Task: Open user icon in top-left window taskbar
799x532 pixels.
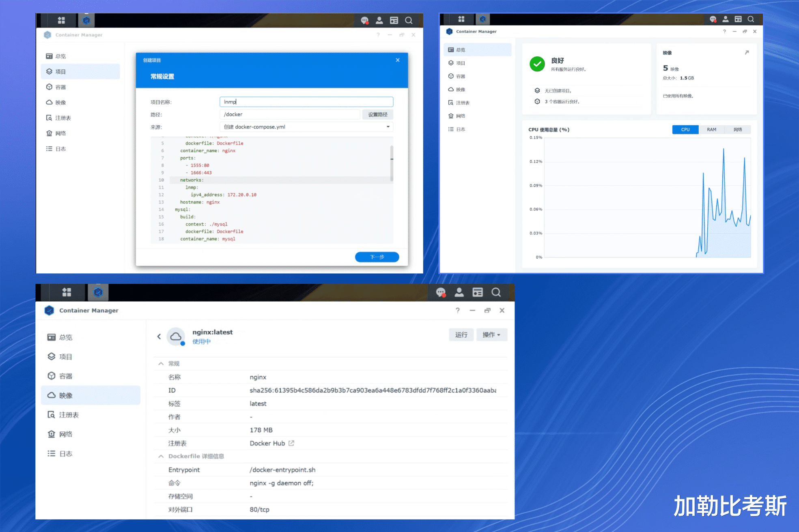Action: (x=379, y=20)
